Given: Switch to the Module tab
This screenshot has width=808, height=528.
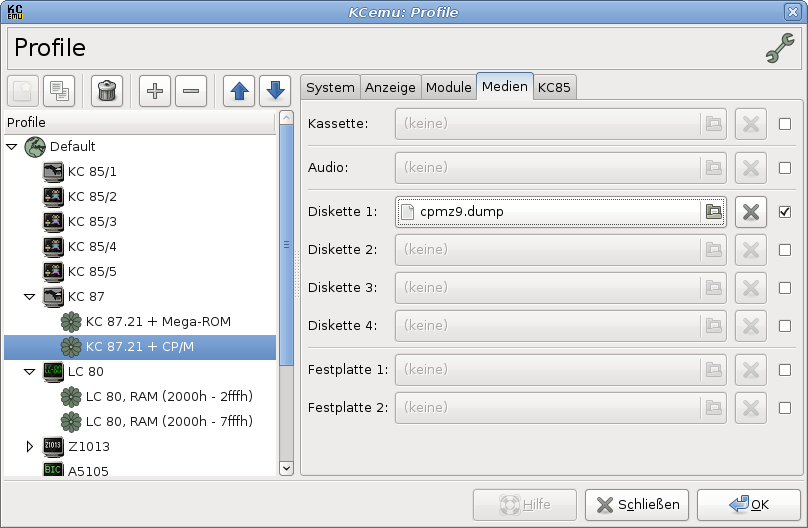Looking at the screenshot, I should coord(448,88).
